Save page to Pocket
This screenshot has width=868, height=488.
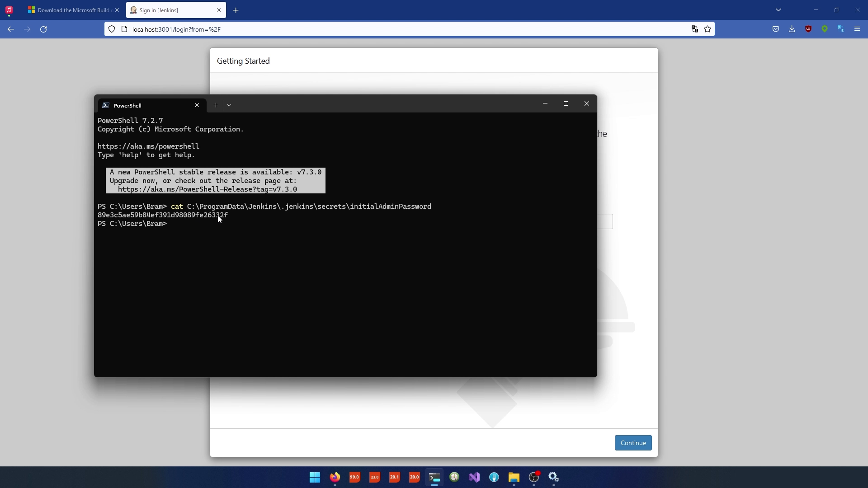776,29
